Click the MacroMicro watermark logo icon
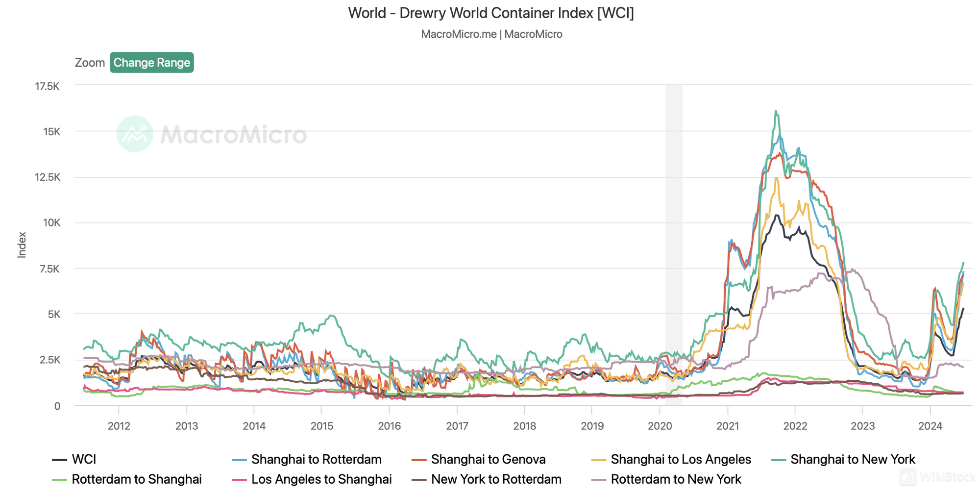Screen dimensions: 980x494 135,134
